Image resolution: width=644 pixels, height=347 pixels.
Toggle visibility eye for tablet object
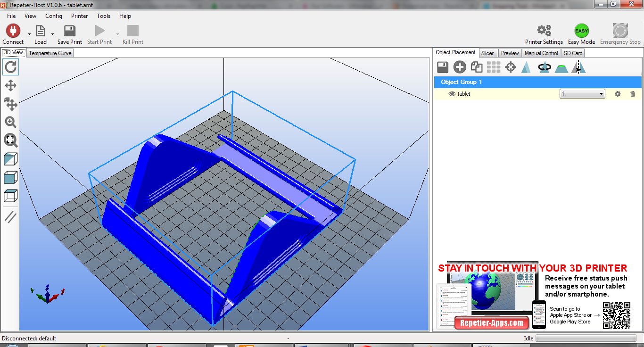point(452,94)
